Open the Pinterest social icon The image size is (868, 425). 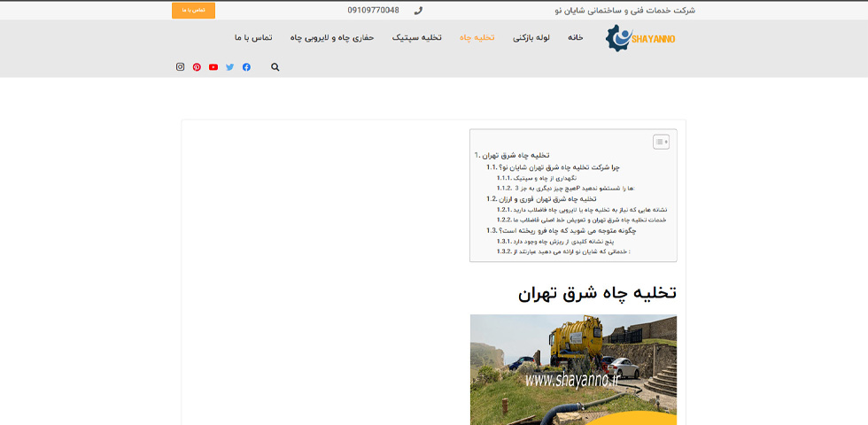click(x=197, y=67)
